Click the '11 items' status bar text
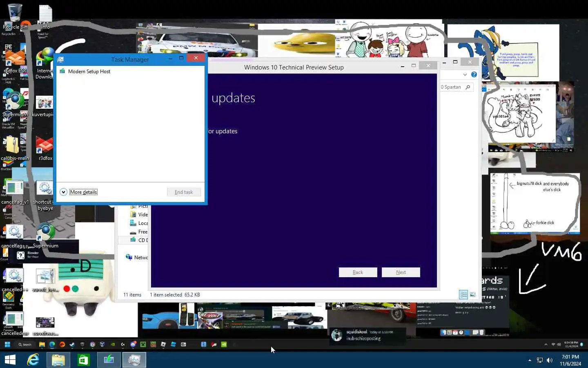Image resolution: width=588 pixels, height=368 pixels. pos(132,295)
